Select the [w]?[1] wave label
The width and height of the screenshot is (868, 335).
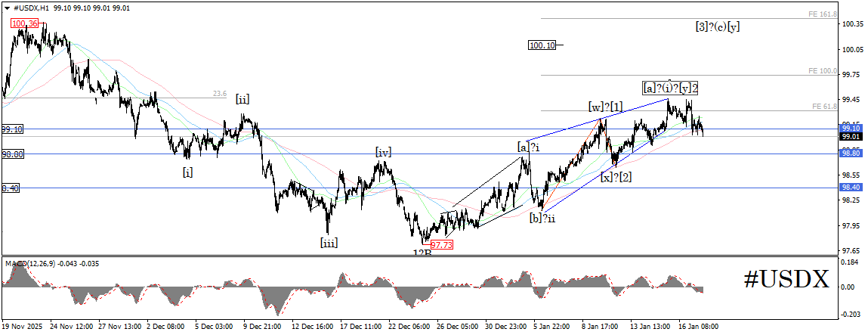605,107
